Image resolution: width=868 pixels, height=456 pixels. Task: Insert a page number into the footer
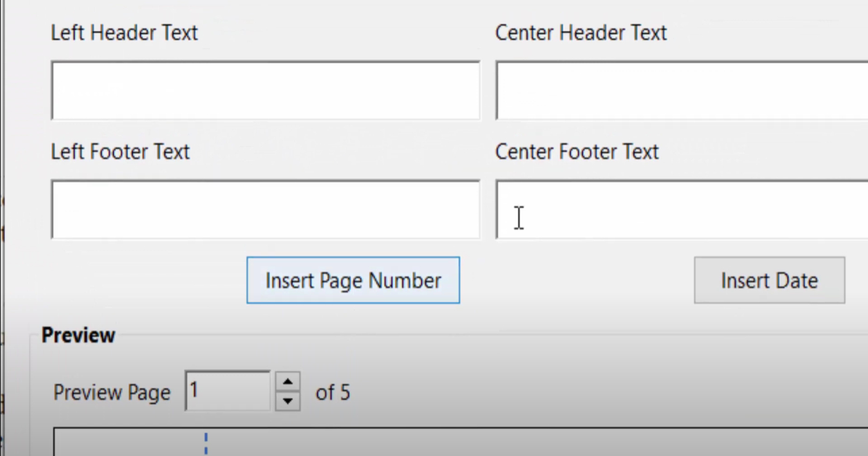(353, 280)
